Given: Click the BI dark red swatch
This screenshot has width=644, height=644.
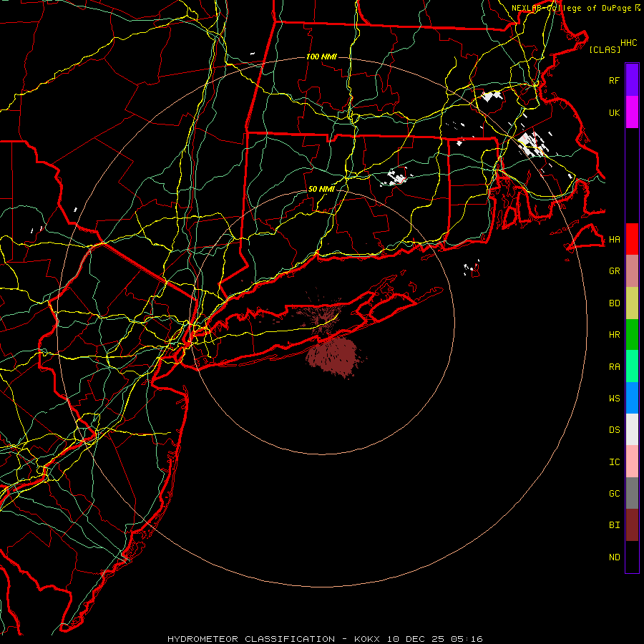Looking at the screenshot, I should (632, 525).
